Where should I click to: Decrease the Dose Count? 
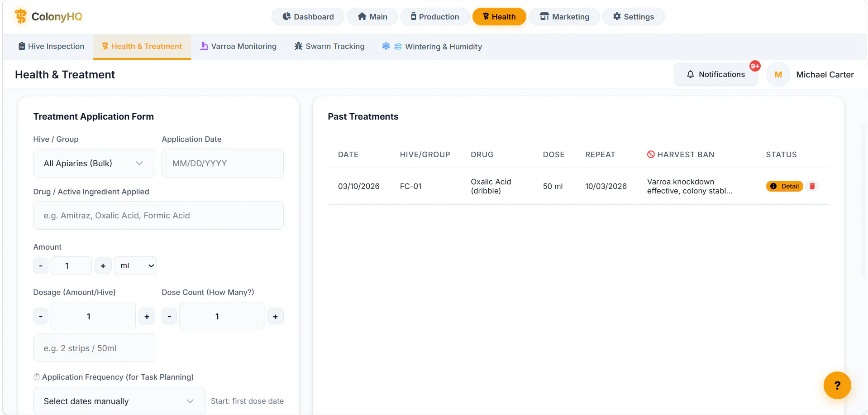point(169,316)
